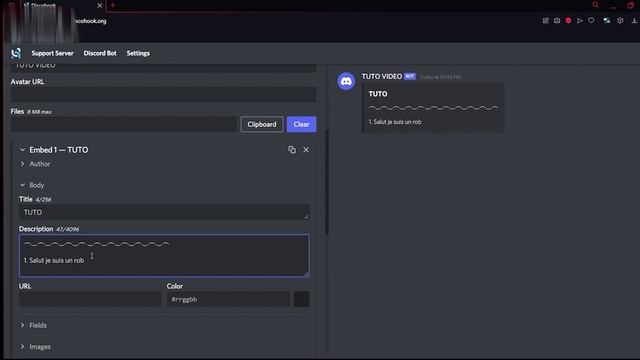Bookmark the page with the heart icon
Screen dimensions: 640x360
[591, 20]
